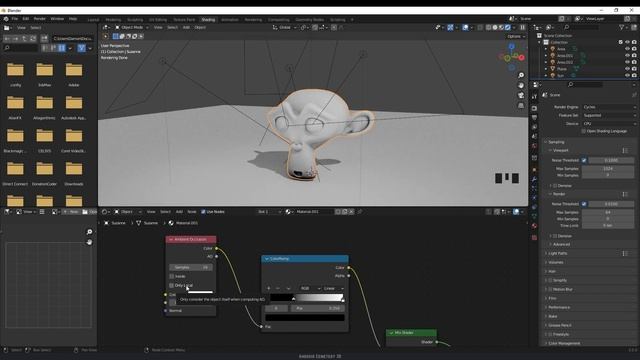Open the Object Mode dropdown in viewport
Screen dimensions: 640x360
coord(131,27)
